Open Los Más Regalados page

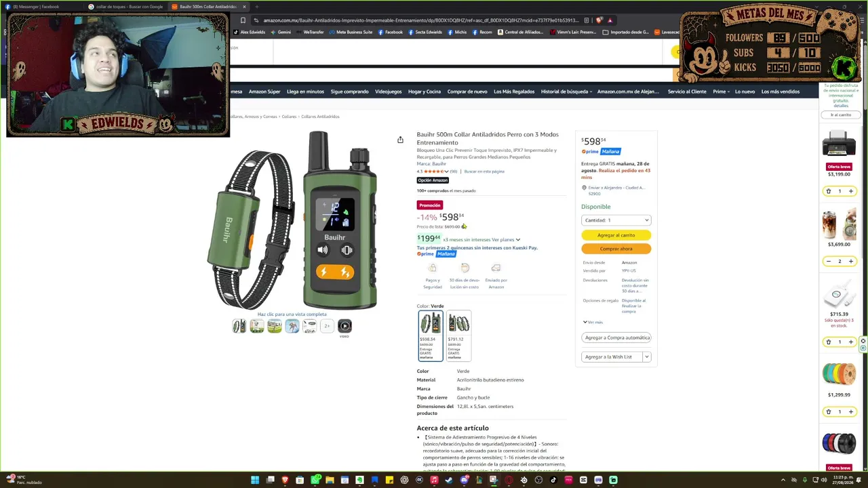click(514, 91)
